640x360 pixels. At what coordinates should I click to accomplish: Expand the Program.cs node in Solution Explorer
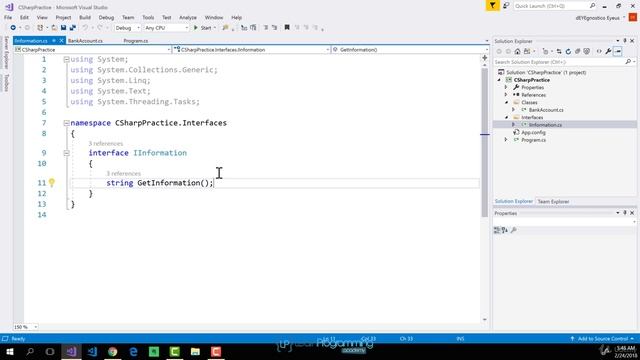(x=506, y=140)
